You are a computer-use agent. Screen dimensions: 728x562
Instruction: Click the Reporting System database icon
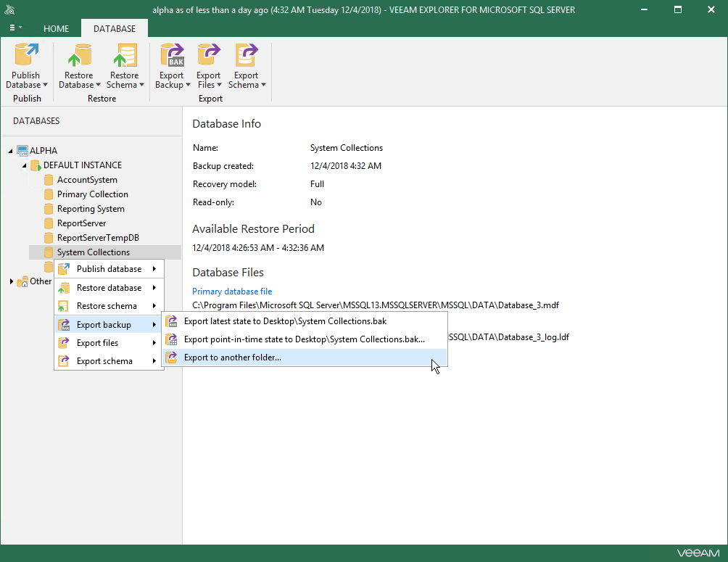coord(49,209)
